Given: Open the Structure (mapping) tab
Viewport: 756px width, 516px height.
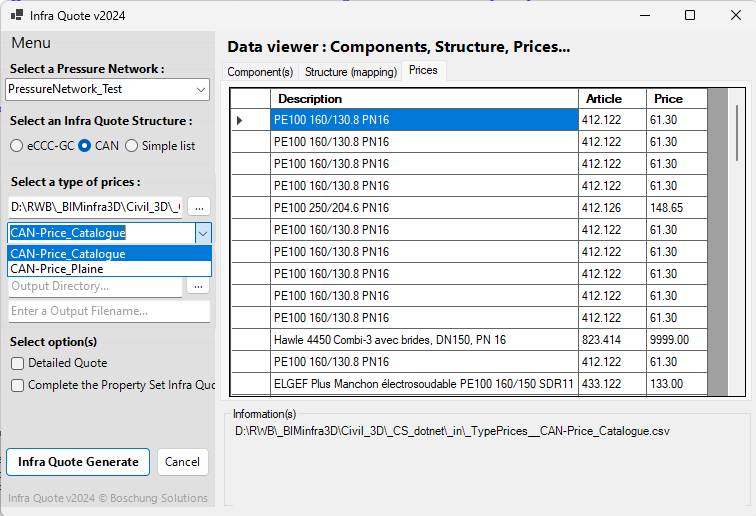Looking at the screenshot, I should pyautogui.click(x=350, y=72).
